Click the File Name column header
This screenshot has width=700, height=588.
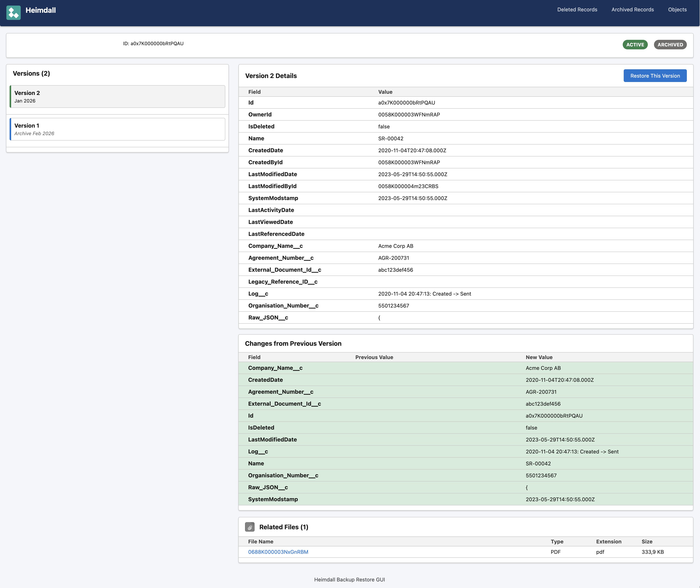click(x=260, y=542)
